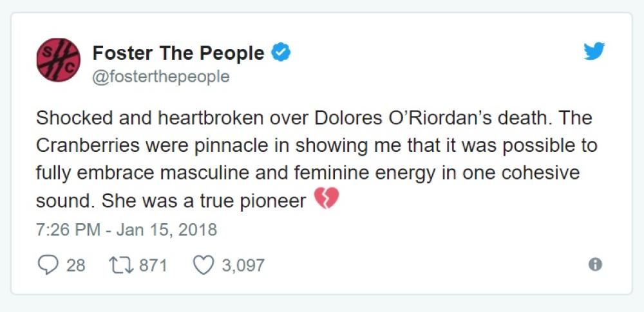Click the reply speech bubble icon
The image size is (644, 312).
(x=47, y=264)
